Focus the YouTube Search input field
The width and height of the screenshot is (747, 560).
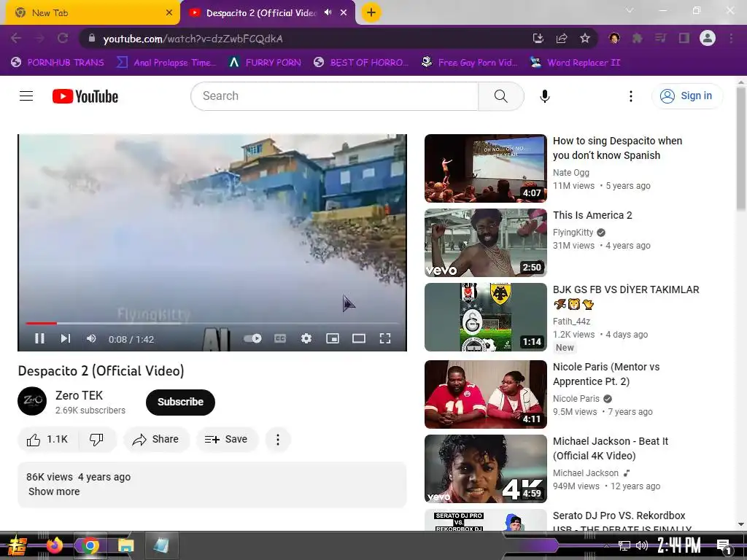click(x=335, y=96)
